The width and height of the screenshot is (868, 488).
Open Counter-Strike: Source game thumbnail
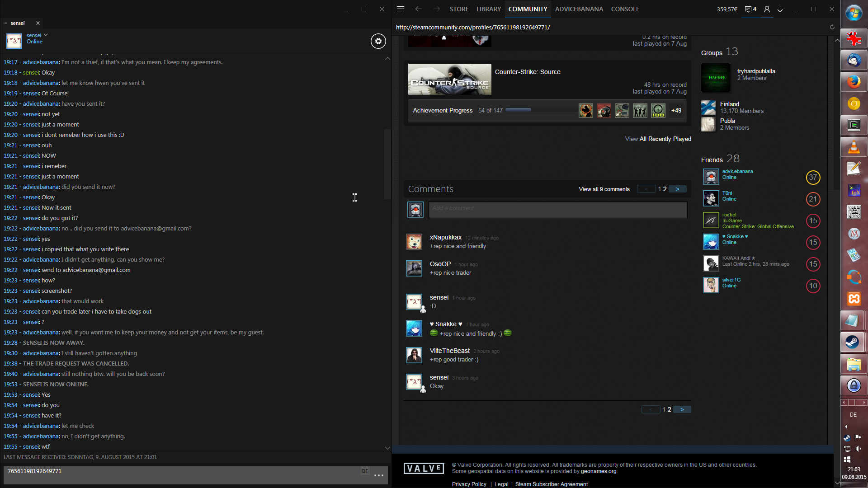449,80
